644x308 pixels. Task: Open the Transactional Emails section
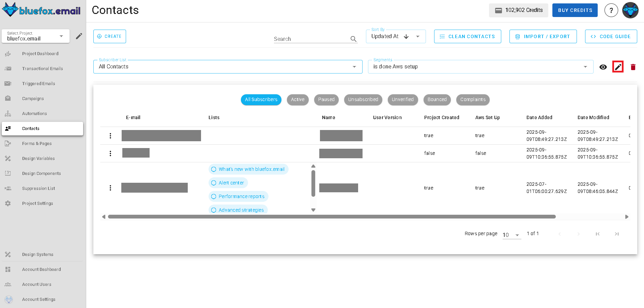[x=42, y=68]
